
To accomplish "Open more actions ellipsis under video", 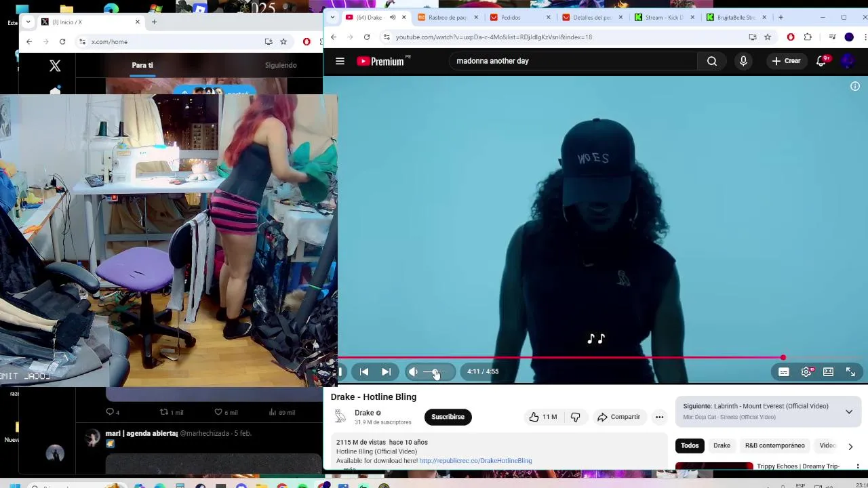I will coord(659,417).
